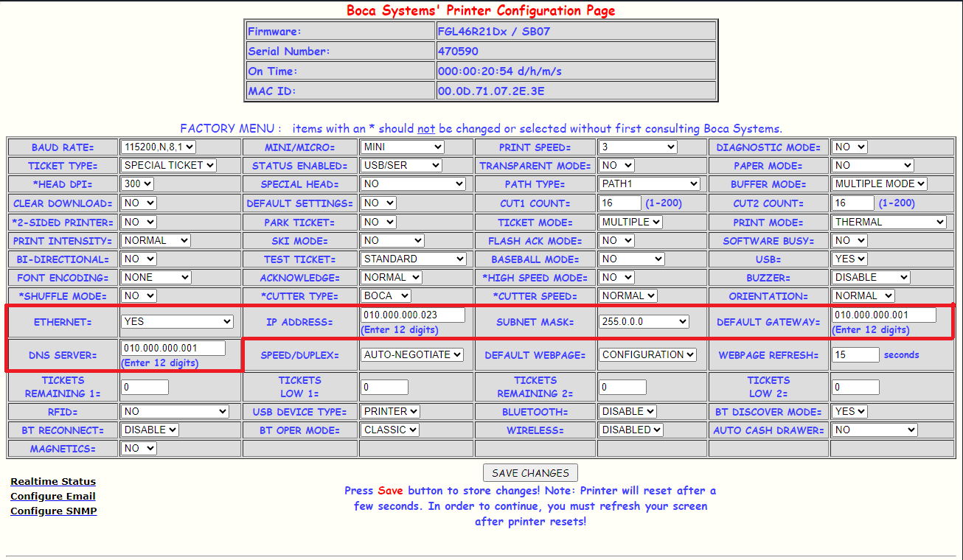Click the DEFAULT GATEWAY input field

tap(884, 315)
